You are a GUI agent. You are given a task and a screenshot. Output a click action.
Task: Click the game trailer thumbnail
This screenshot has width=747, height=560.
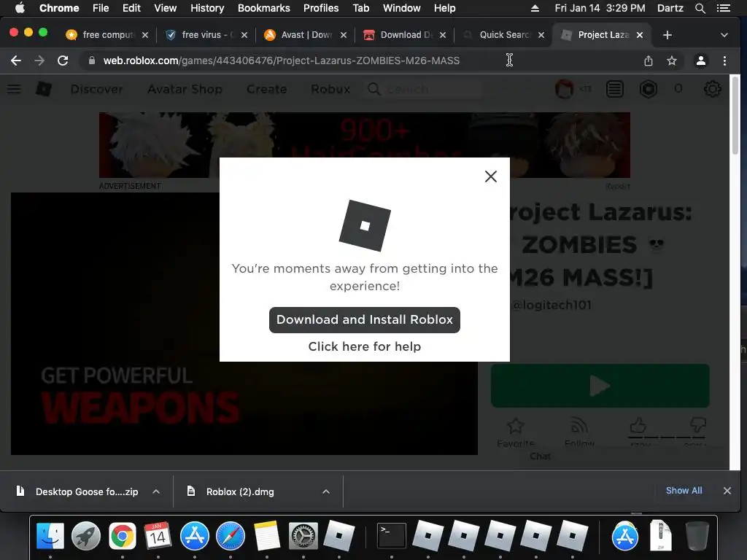(x=244, y=324)
